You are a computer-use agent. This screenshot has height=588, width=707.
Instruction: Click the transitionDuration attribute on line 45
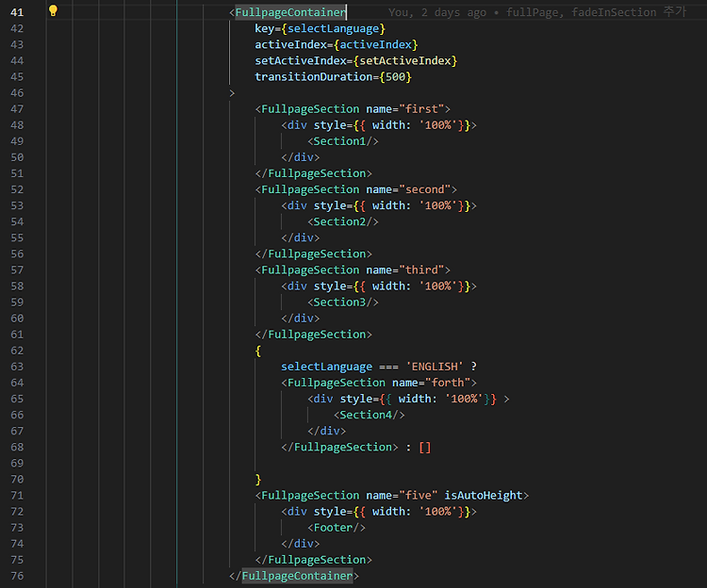click(314, 77)
